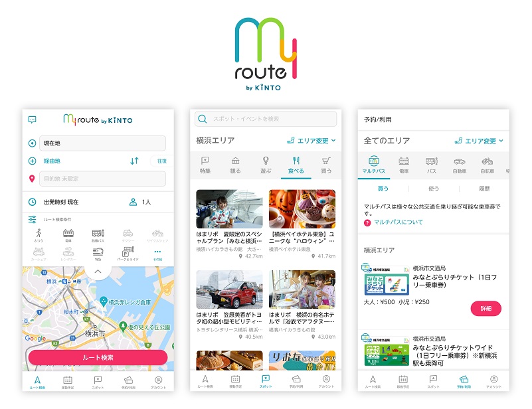
Task: Toggle the 路線バス bus travel mode
Action: 98,235
